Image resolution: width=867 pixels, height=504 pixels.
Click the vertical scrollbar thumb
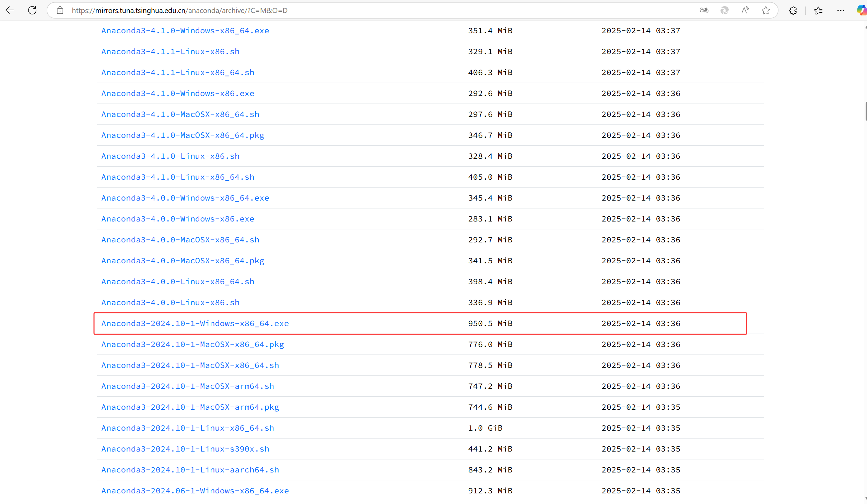click(865, 111)
